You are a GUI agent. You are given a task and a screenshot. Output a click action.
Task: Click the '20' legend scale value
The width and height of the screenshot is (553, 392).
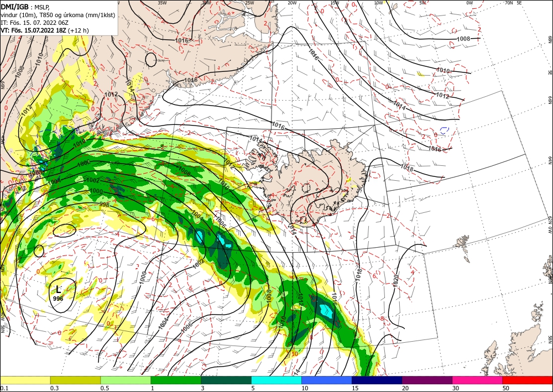405,388
